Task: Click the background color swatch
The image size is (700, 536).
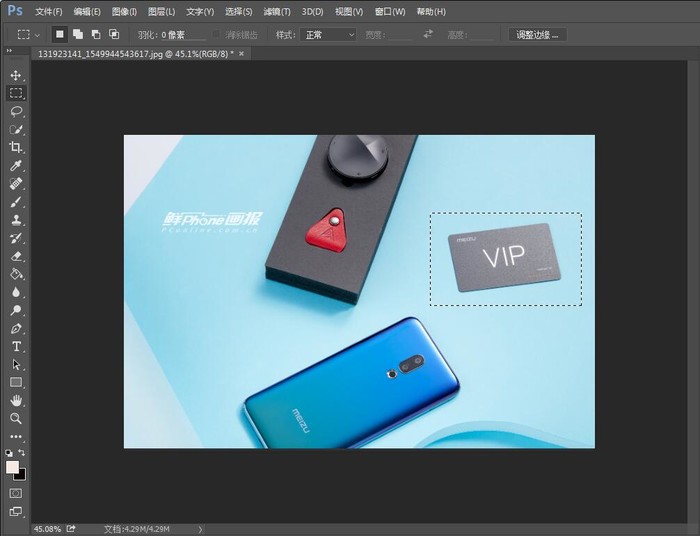Action: point(21,476)
